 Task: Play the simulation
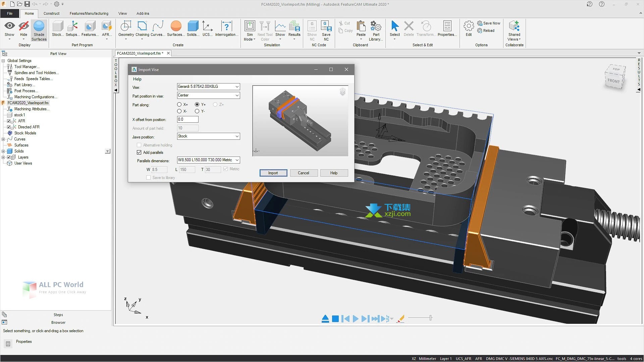tap(356, 319)
